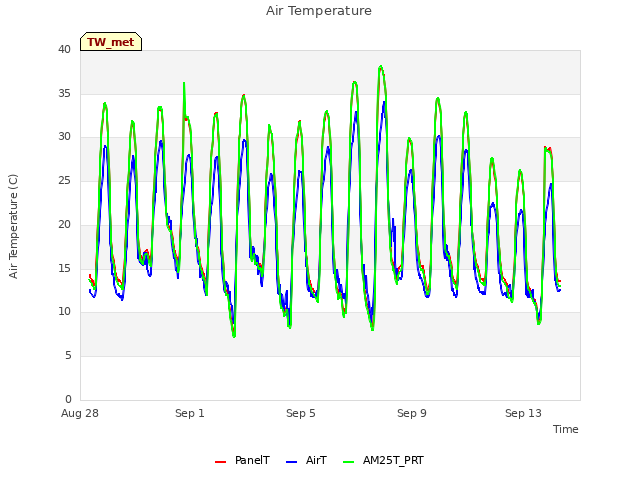Click the 10 y-axis tick label

point(64,312)
